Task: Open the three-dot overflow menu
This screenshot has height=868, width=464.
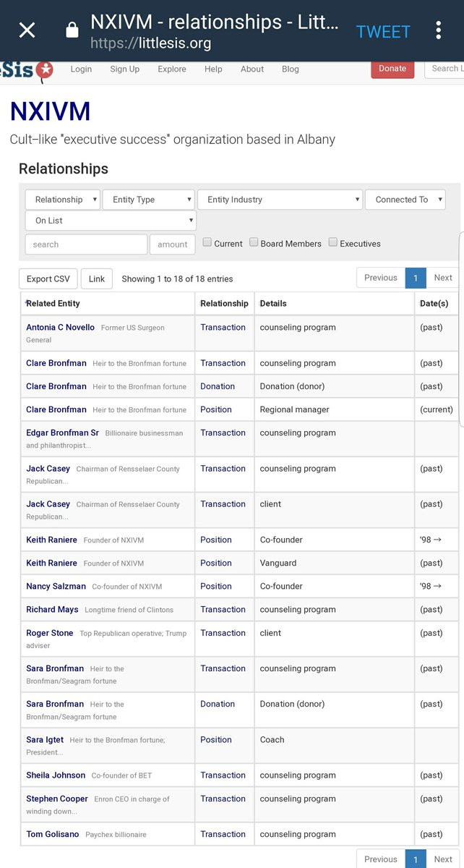Action: [439, 30]
